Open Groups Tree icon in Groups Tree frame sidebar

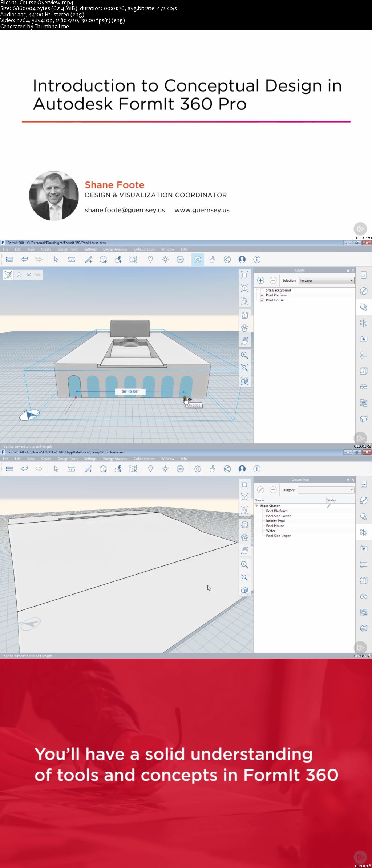click(x=364, y=532)
